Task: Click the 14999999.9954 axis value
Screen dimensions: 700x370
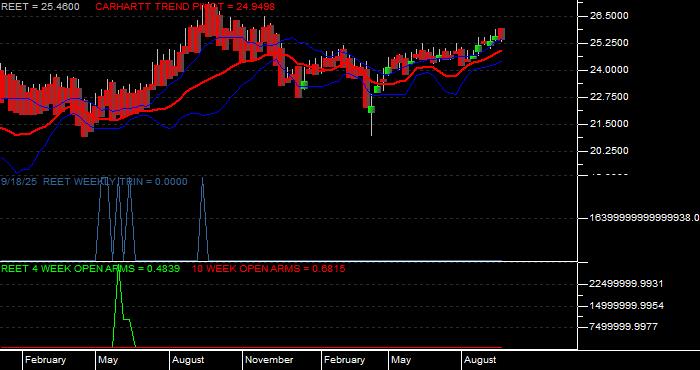Action: click(x=626, y=306)
